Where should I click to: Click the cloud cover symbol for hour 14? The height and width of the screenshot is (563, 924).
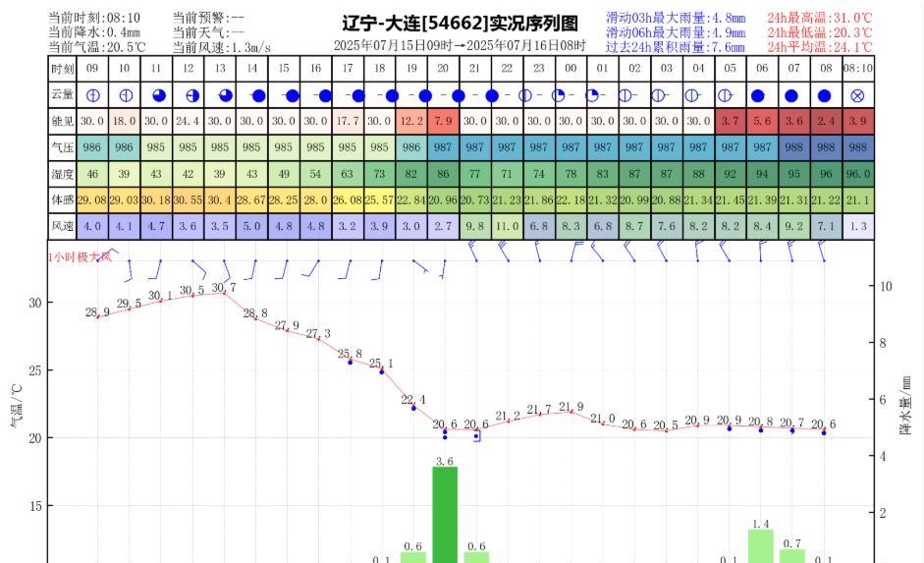[258, 95]
